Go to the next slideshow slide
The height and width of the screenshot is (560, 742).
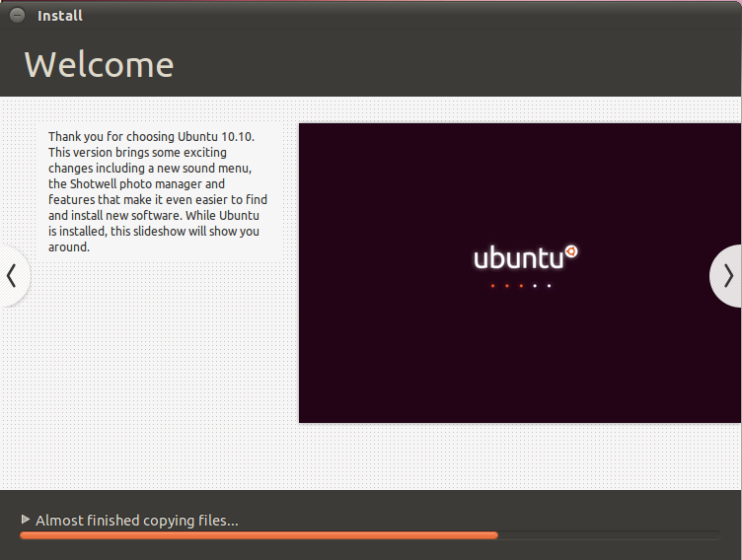click(726, 276)
